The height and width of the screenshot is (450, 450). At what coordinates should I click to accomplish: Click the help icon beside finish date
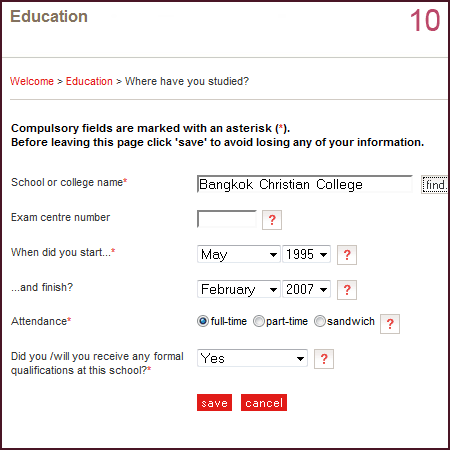347,290
